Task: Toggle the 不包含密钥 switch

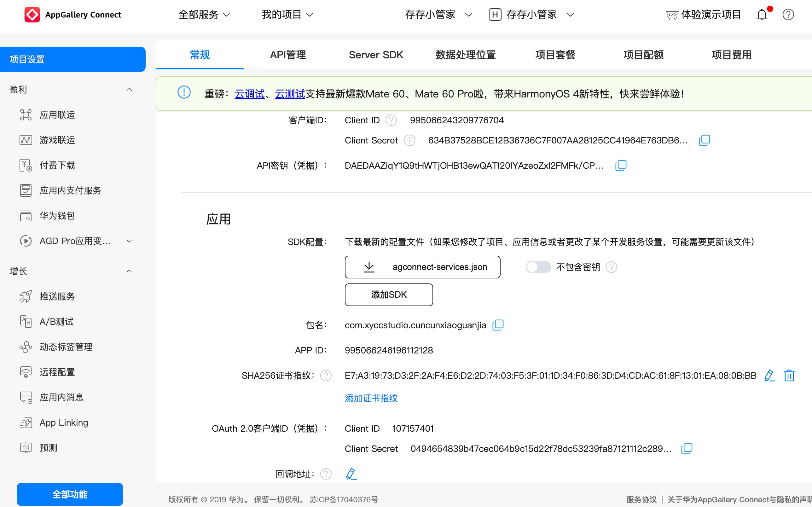Action: [x=537, y=267]
